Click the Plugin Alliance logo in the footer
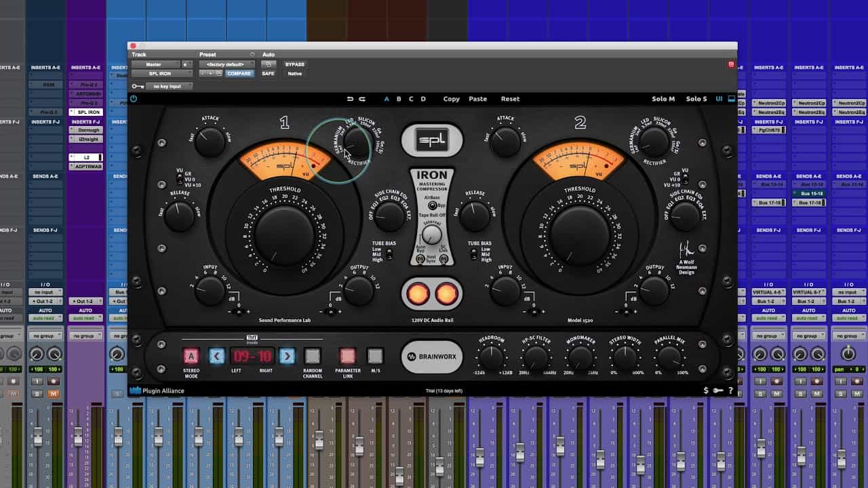Viewport: 868px width, 488px height. click(157, 390)
